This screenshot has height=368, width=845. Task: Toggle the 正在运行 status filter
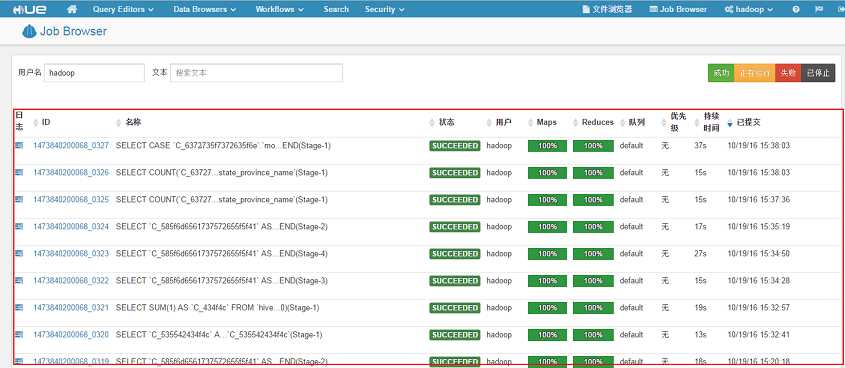click(x=754, y=73)
